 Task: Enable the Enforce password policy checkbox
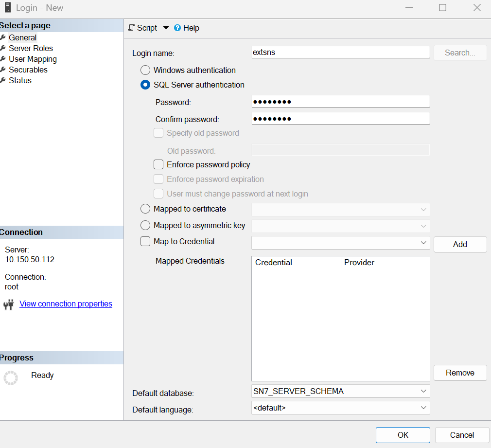[158, 164]
